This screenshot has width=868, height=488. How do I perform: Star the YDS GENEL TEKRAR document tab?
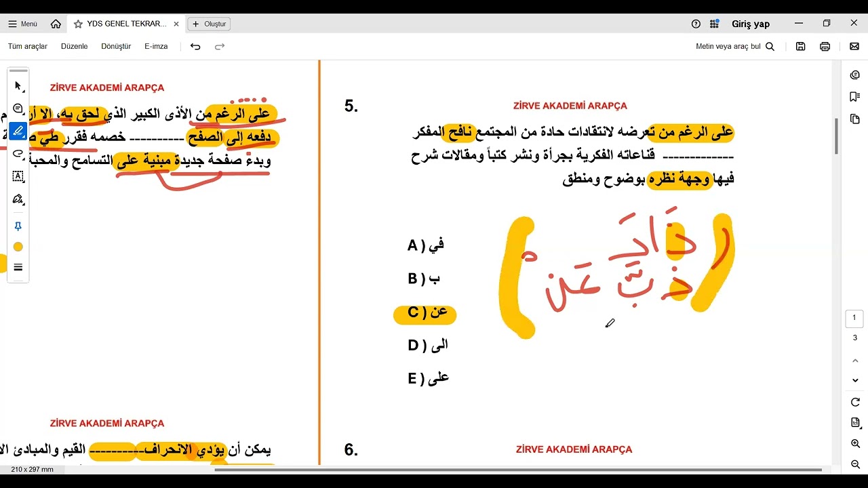click(x=78, y=24)
